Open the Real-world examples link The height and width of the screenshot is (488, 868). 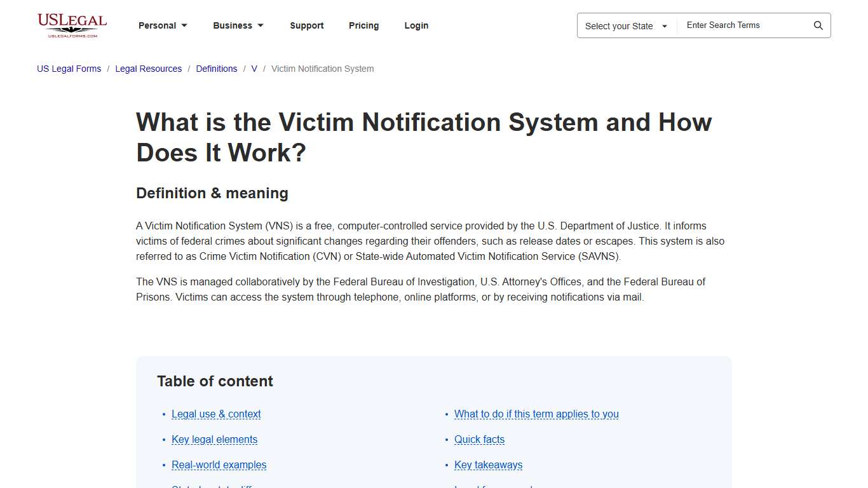219,464
